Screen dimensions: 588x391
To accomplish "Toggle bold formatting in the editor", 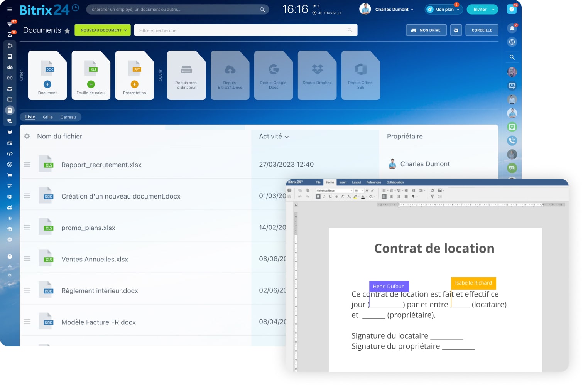I will [318, 197].
